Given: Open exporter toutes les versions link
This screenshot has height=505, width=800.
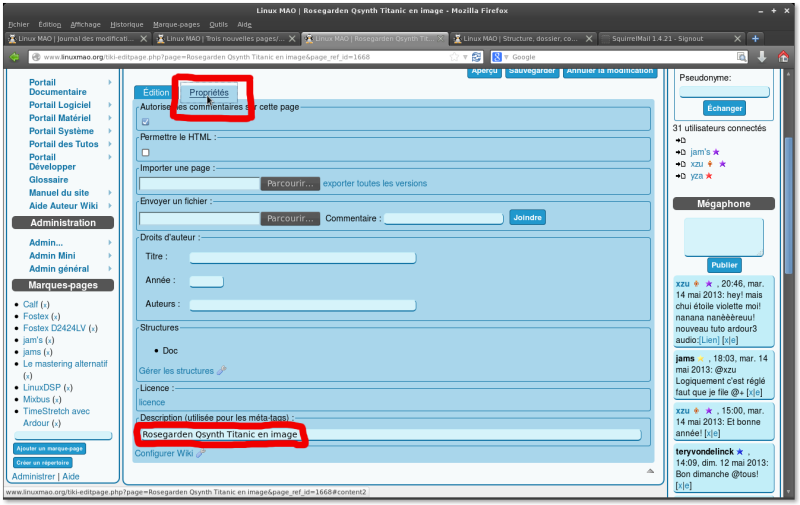Looking at the screenshot, I should 375,184.
